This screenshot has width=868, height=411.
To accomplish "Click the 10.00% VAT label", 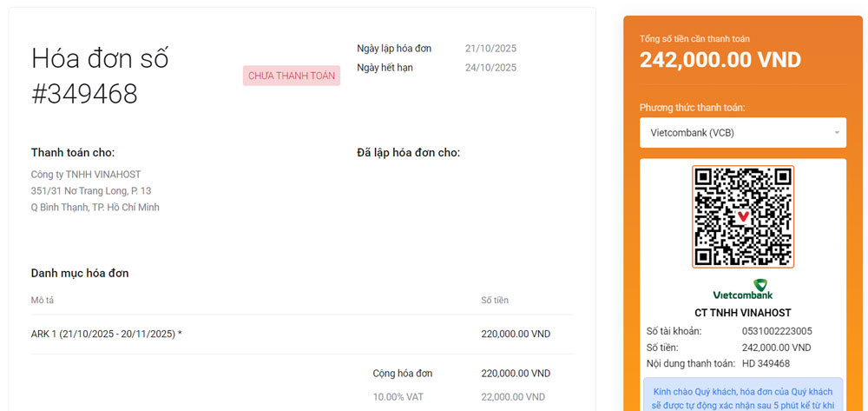I will tap(398, 397).
